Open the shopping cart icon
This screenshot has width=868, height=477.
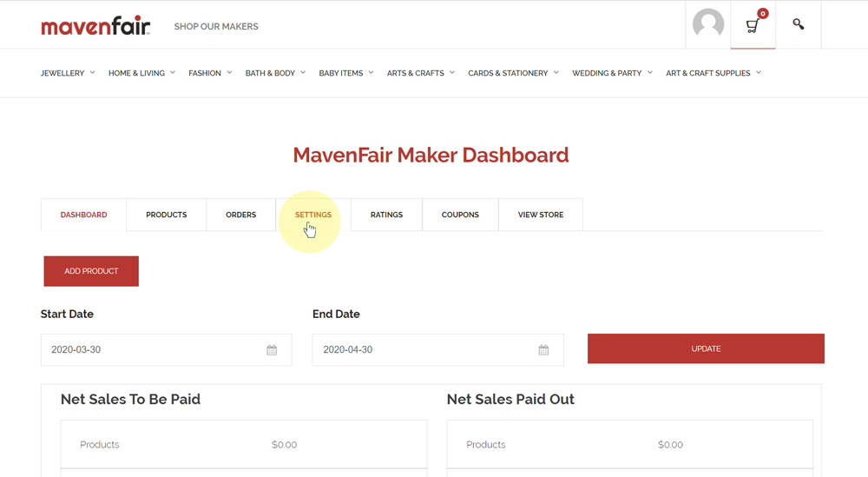pos(752,26)
